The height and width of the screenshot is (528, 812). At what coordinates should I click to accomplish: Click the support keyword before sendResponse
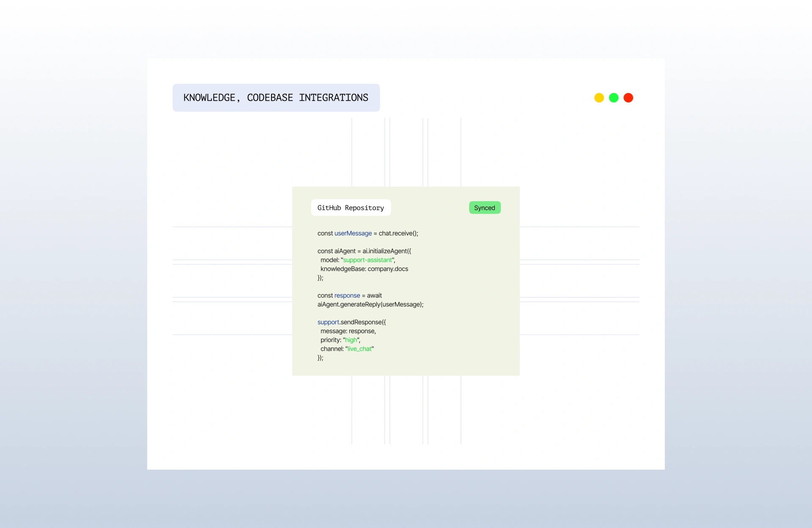(328, 322)
